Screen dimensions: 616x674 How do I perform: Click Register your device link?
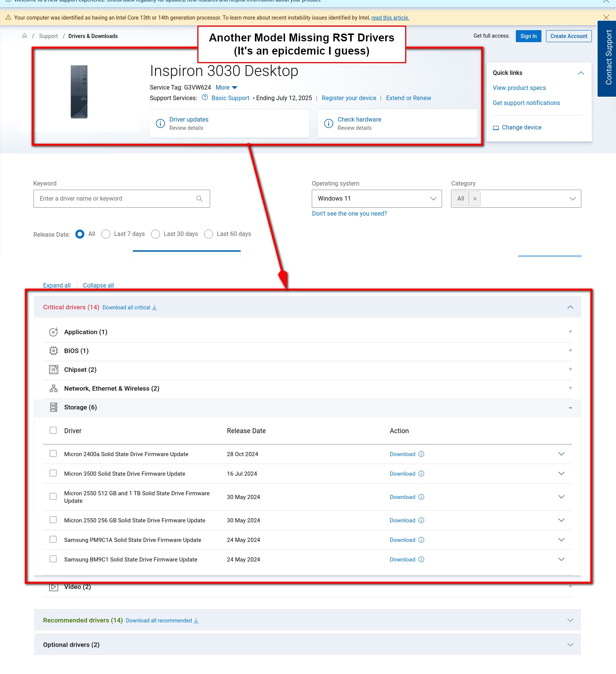coord(349,98)
